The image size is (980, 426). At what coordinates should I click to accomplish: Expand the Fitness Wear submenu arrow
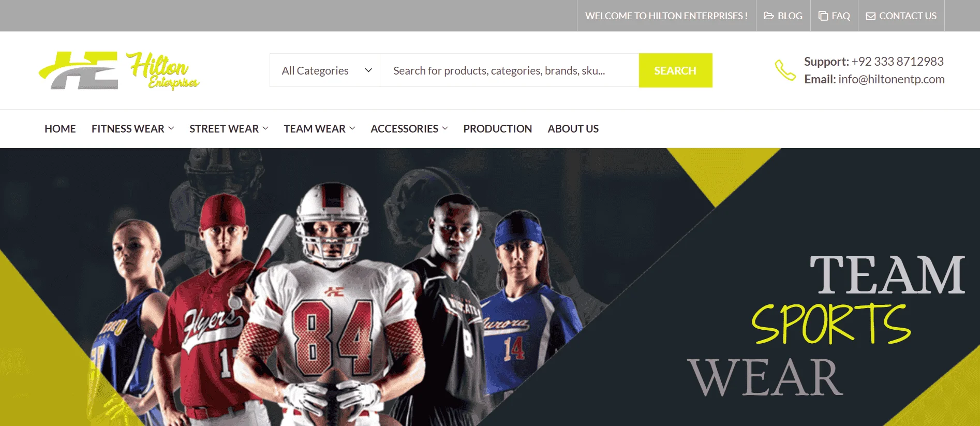click(x=171, y=128)
